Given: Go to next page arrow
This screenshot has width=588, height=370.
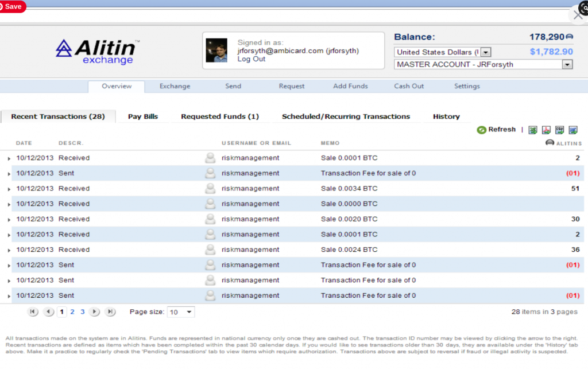Looking at the screenshot, I should click(x=95, y=312).
